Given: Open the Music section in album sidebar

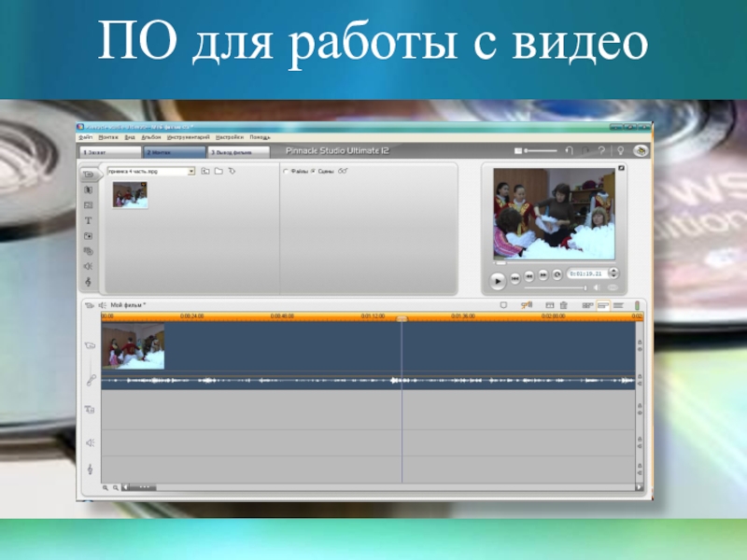Looking at the screenshot, I should click(89, 281).
